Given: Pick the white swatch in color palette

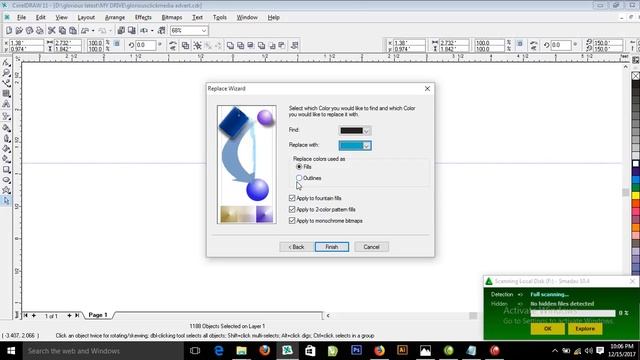Looking at the screenshot, I should (x=636, y=164).
